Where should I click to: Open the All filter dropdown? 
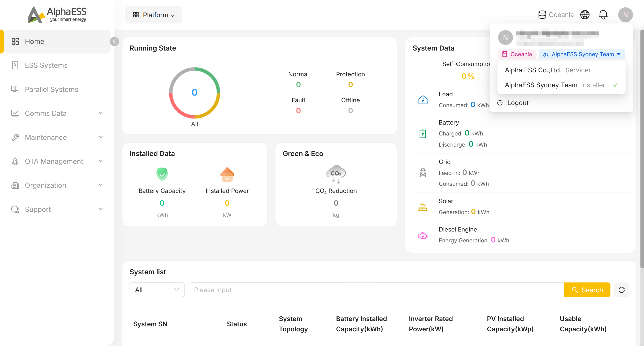(x=157, y=290)
